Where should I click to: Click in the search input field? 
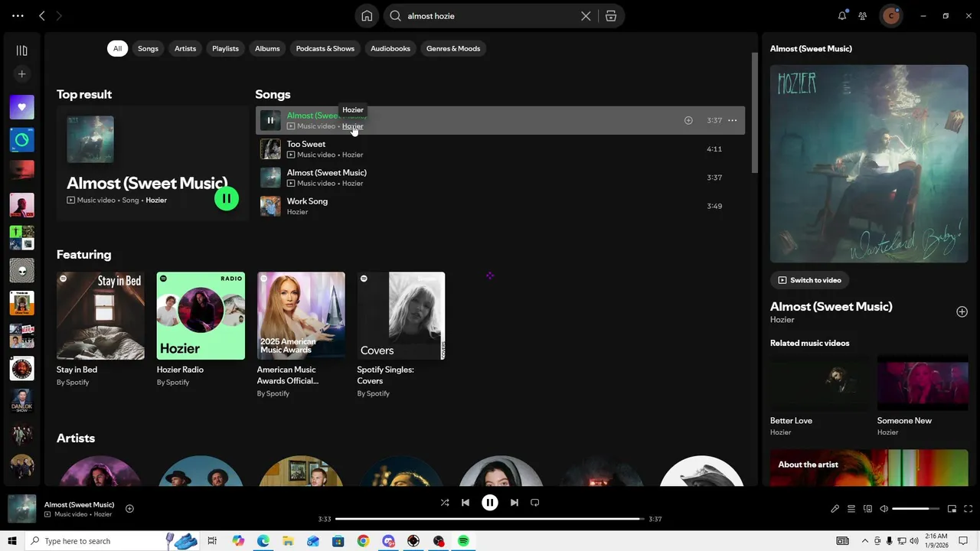pyautogui.click(x=490, y=15)
